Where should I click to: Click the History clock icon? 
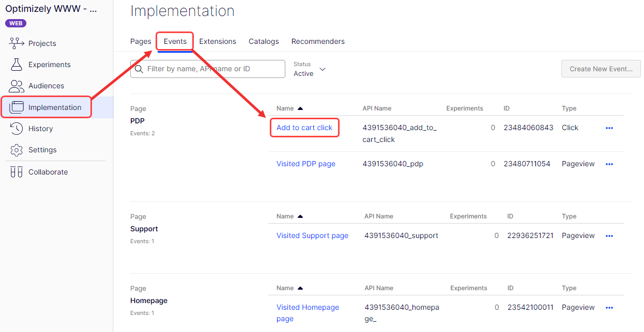(x=17, y=129)
